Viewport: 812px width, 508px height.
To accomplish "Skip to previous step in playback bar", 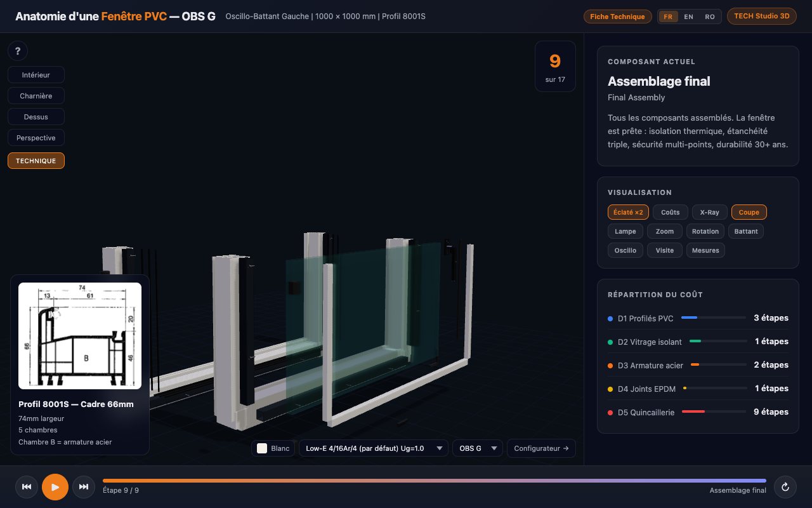I will (x=27, y=487).
